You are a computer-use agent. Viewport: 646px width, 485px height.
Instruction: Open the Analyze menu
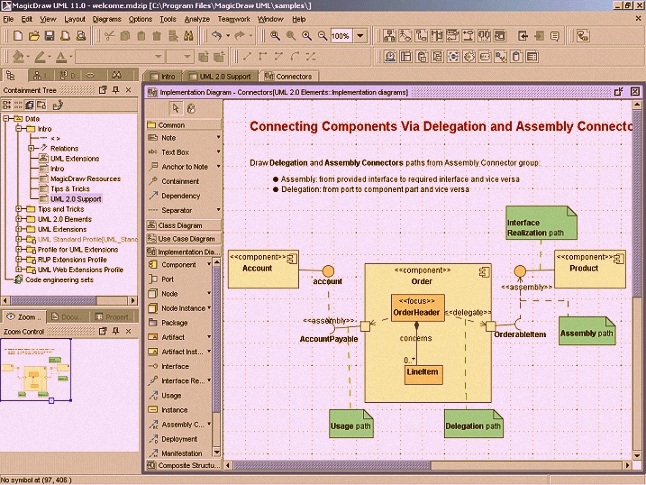[197, 19]
